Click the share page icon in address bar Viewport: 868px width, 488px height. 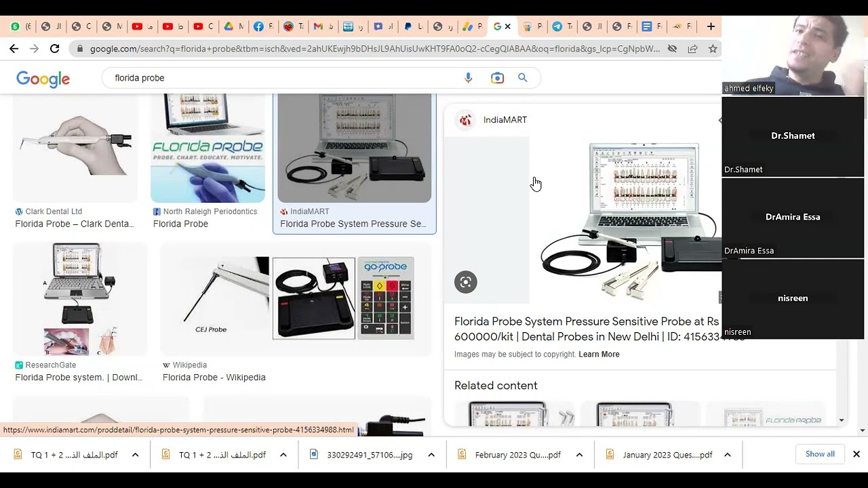click(x=692, y=49)
